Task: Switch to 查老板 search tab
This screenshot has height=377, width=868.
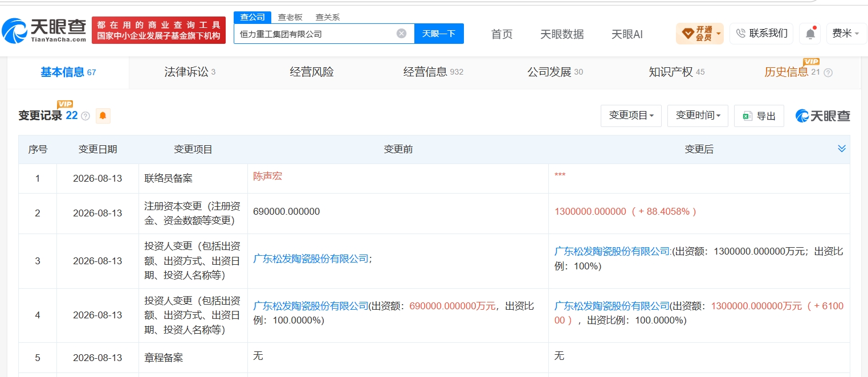Action: click(x=290, y=17)
